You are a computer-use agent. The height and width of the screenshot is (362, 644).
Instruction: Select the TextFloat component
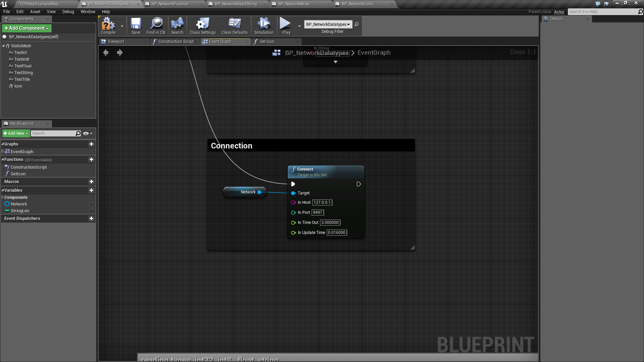23,66
